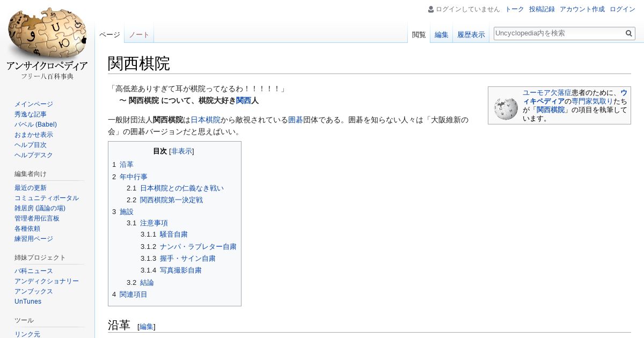
Task: Click the 関西 link in the quote attribution
Action: [244, 100]
